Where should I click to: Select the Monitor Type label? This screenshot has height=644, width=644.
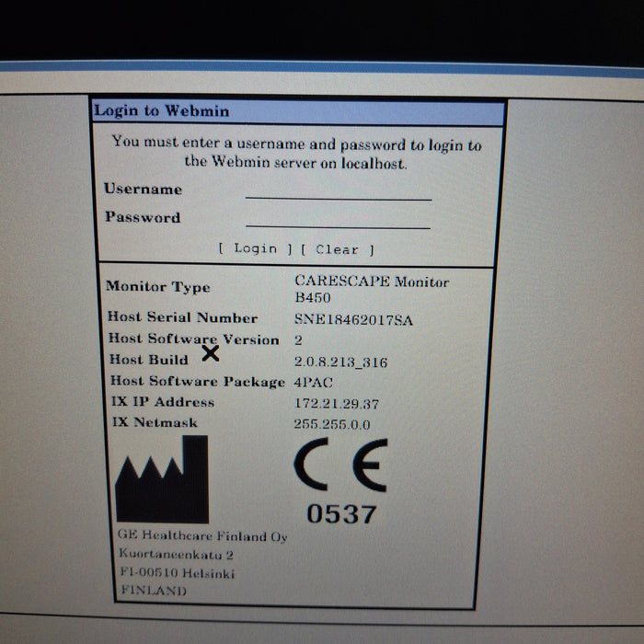(157, 287)
